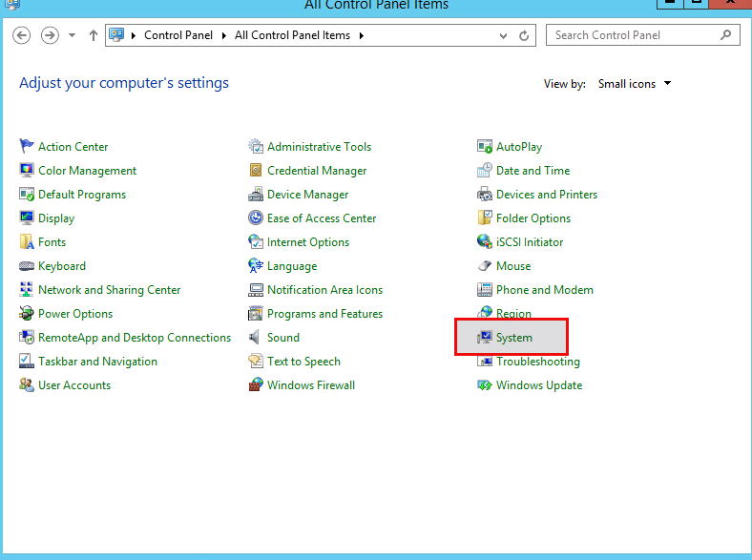Click the Device Manager icon
This screenshot has height=560, width=752.
click(x=256, y=194)
